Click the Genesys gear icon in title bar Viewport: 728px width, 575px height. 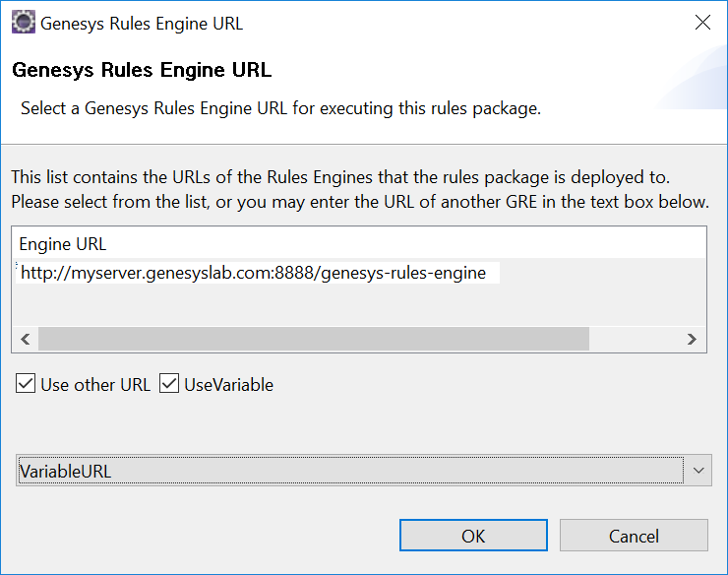[x=24, y=23]
